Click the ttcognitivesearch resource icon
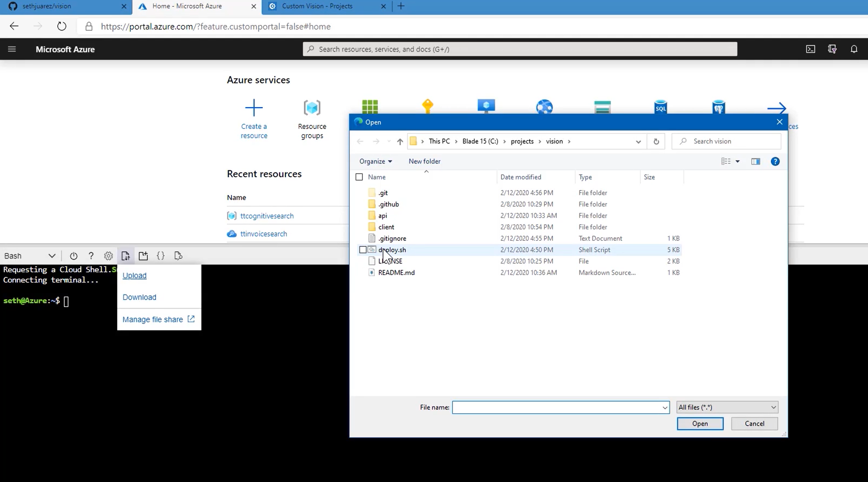Viewport: 868px width, 482px height. [x=232, y=216]
